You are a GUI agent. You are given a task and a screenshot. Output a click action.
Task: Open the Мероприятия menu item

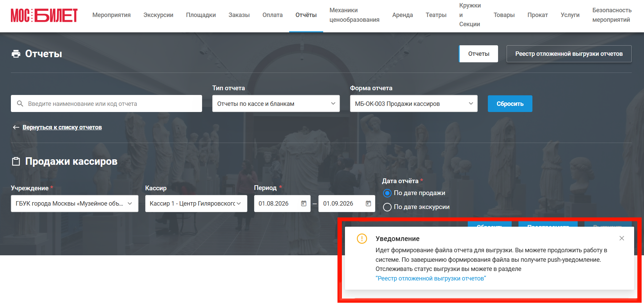112,15
